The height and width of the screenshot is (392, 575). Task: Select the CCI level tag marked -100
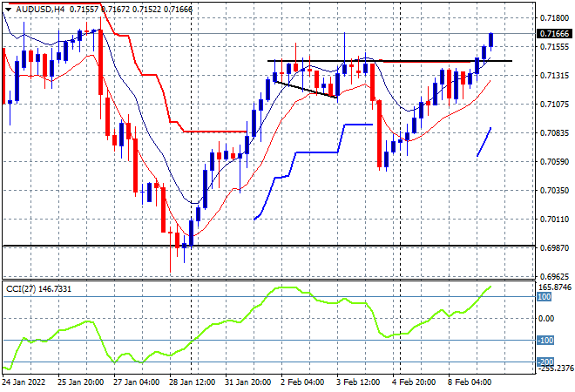[545, 341]
